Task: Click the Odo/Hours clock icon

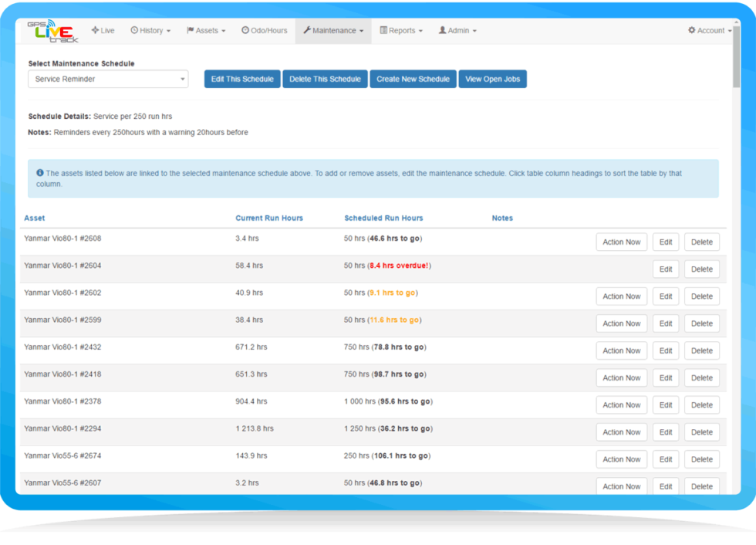Action: click(x=244, y=30)
